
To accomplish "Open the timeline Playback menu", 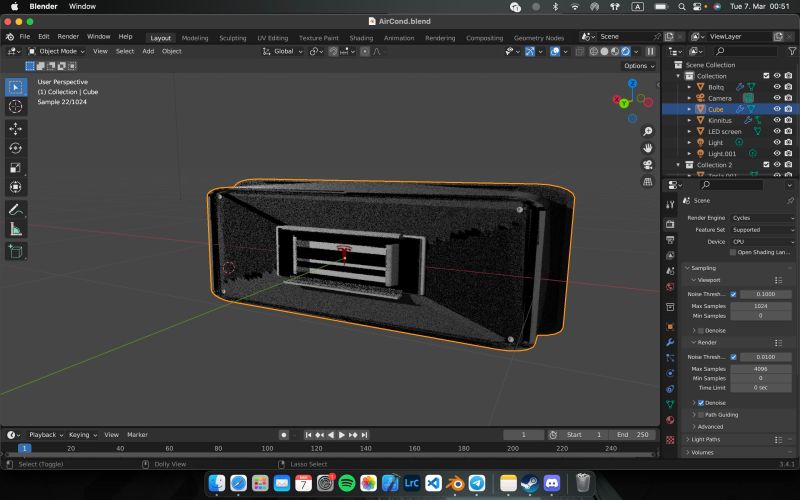I will [x=45, y=435].
